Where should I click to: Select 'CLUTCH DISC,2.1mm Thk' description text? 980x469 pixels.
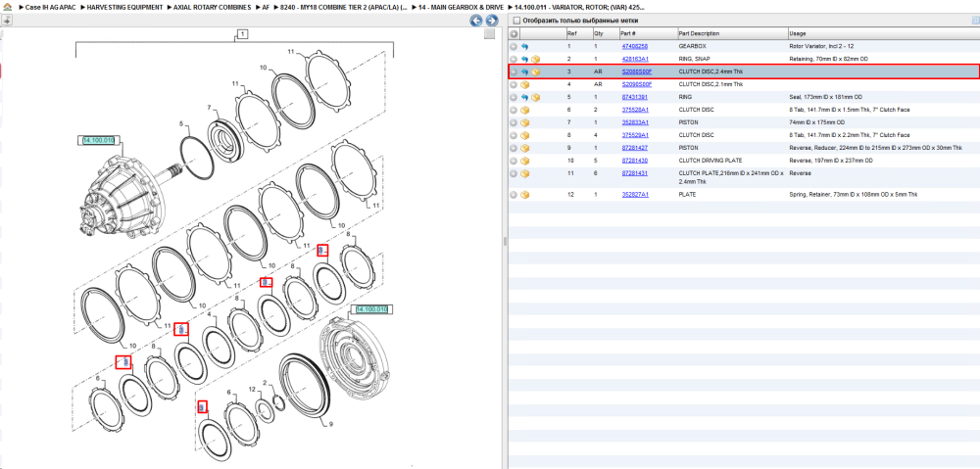pyautogui.click(x=710, y=84)
